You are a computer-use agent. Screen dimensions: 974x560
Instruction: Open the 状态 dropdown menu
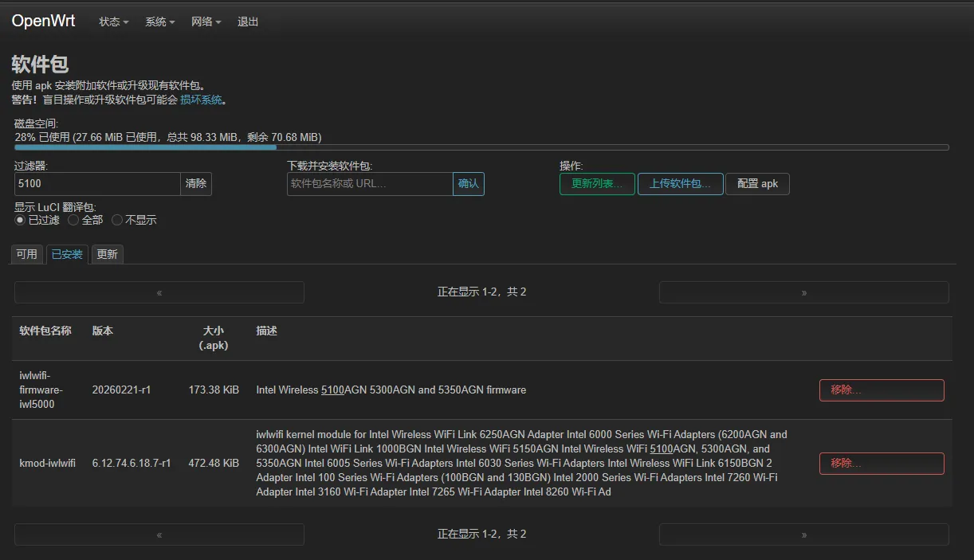[x=113, y=22]
